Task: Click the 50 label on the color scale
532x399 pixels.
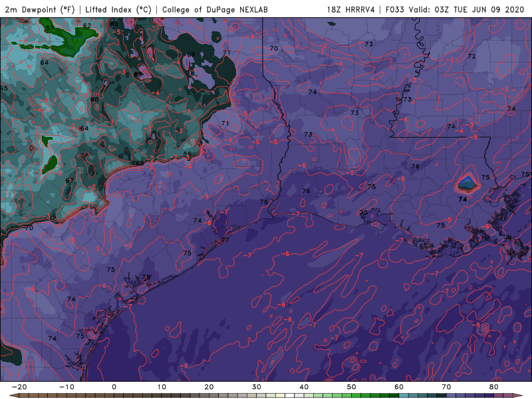Action: click(352, 387)
